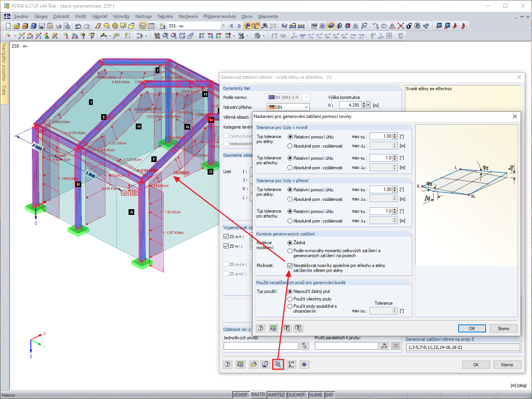Click the My bending moment icon
Screen dimensions: 532x399
click(x=336, y=36)
